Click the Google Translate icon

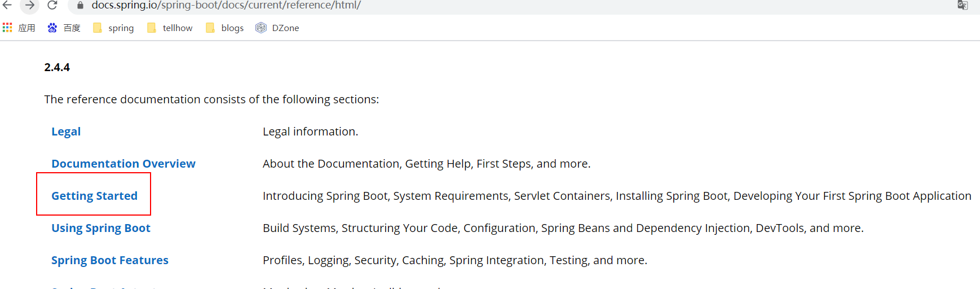click(x=963, y=5)
